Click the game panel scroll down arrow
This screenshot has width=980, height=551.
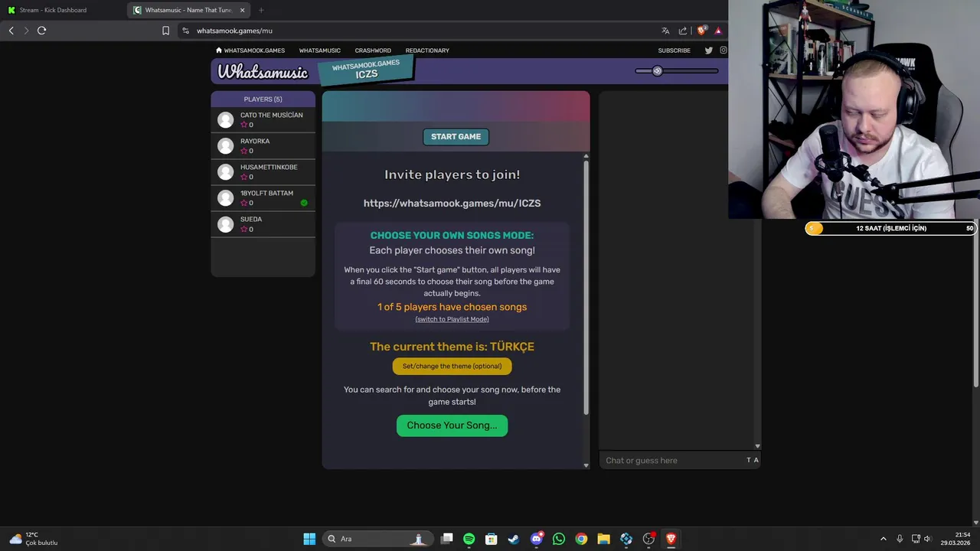[x=586, y=465]
